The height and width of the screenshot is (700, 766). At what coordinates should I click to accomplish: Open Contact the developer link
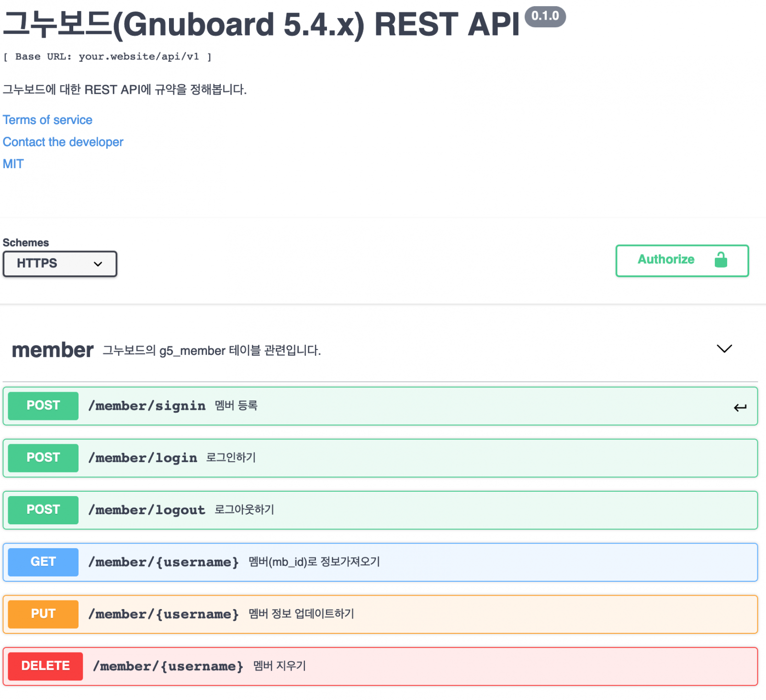click(63, 142)
